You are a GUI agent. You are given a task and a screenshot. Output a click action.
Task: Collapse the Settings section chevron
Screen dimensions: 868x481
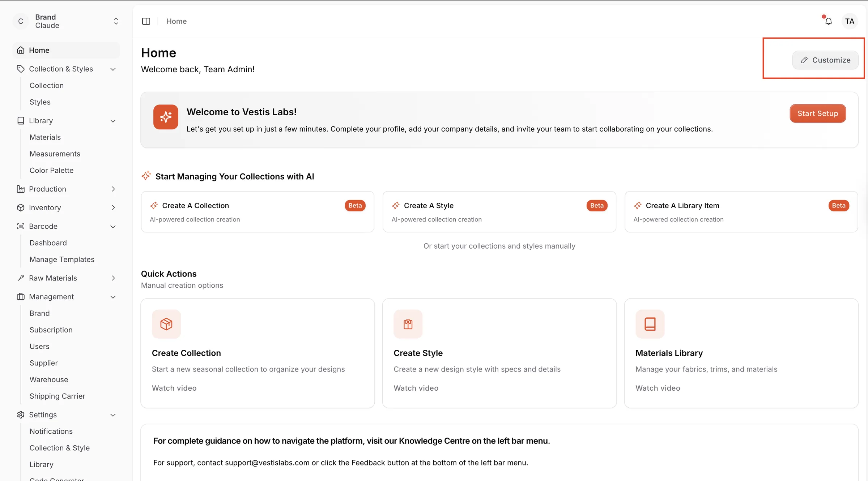(113, 415)
